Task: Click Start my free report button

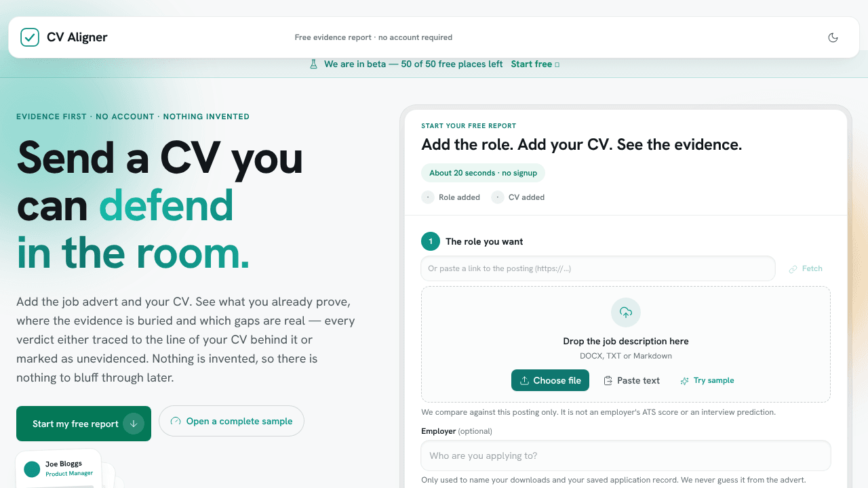Action: point(83,424)
